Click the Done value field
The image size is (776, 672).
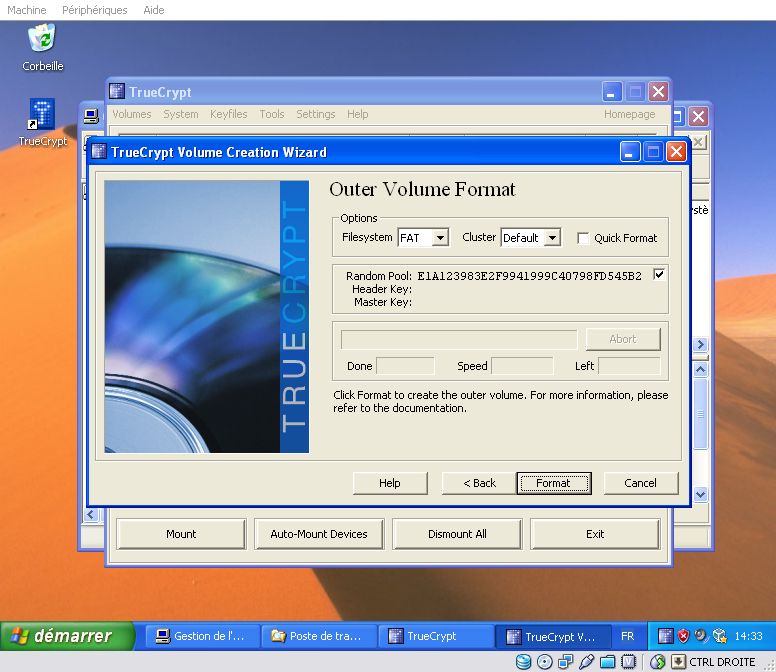click(405, 366)
